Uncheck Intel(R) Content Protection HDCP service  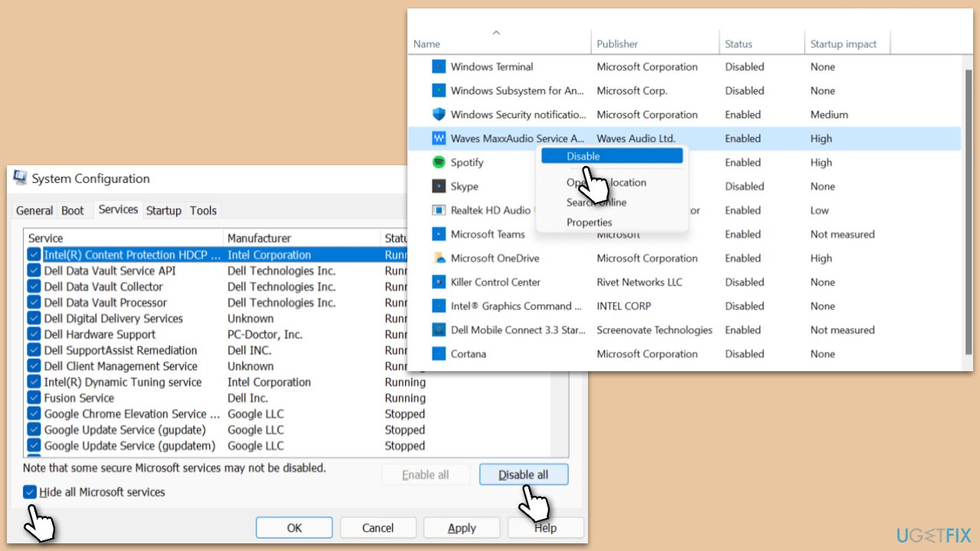[34, 255]
